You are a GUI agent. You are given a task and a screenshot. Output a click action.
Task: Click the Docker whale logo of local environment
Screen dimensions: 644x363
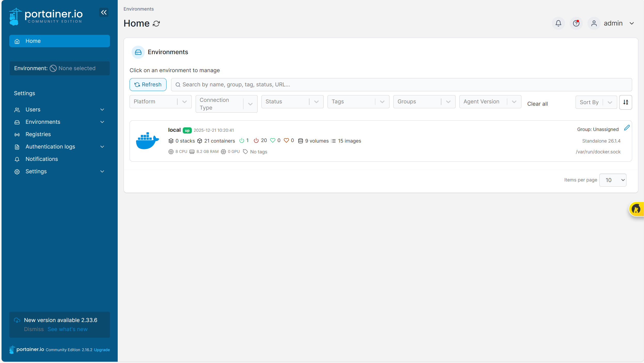coord(147,141)
